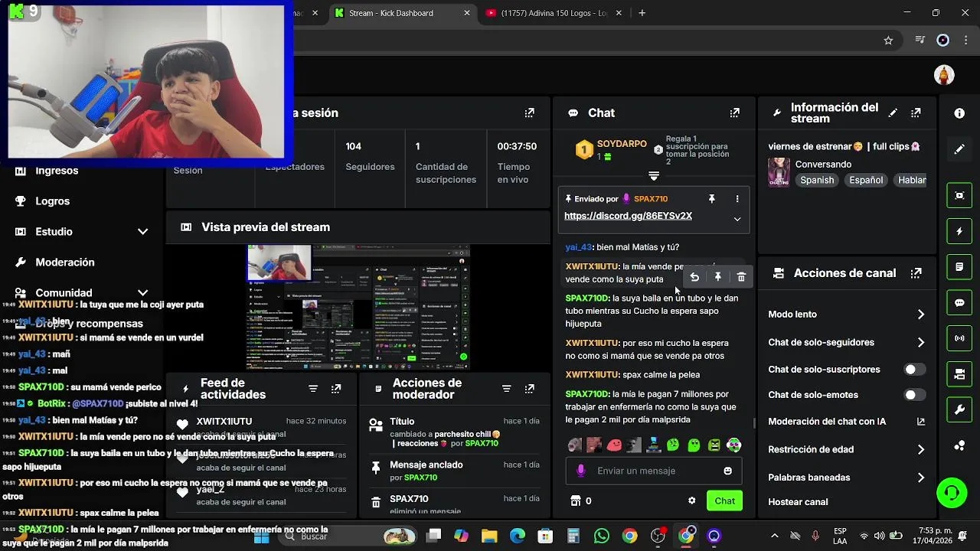Switch to Stream - Kick Dashboard tab
Viewport: 980px width, 551px height.
point(401,13)
